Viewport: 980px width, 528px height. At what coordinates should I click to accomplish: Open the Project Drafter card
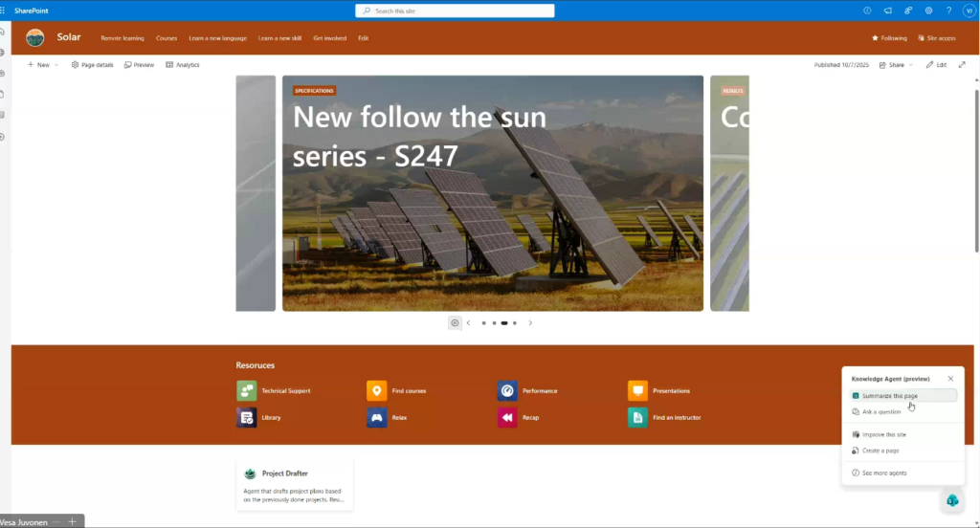point(295,486)
